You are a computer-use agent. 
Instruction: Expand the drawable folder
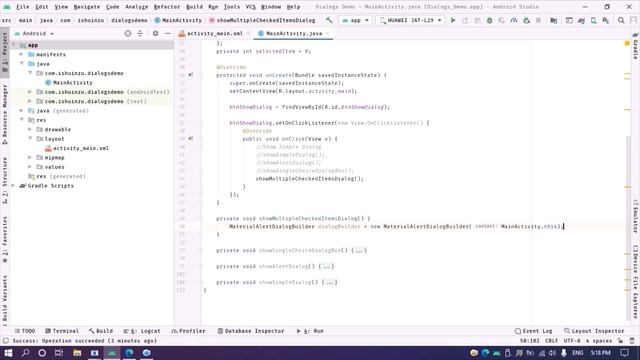(30, 129)
